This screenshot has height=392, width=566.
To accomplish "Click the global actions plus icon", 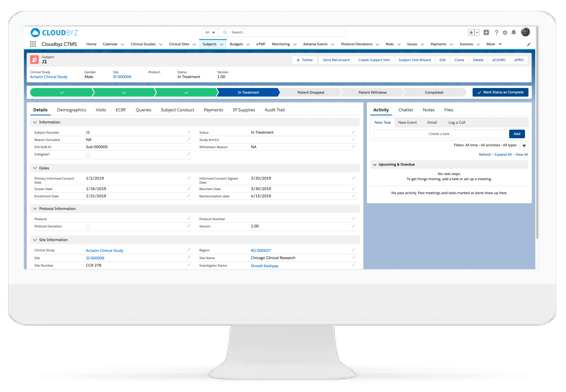I will click(x=486, y=32).
